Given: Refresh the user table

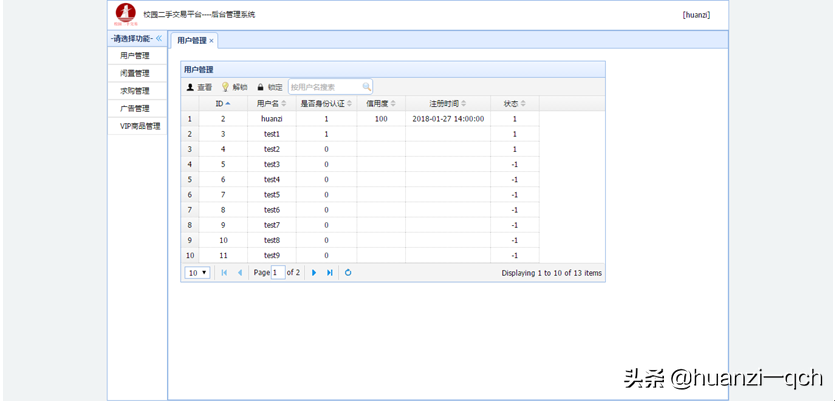Looking at the screenshot, I should click(348, 273).
